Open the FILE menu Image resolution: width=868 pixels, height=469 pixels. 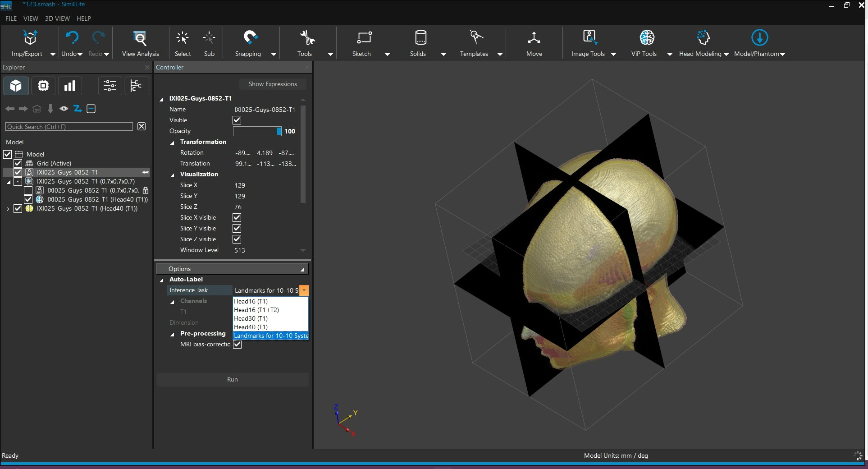tap(11, 18)
